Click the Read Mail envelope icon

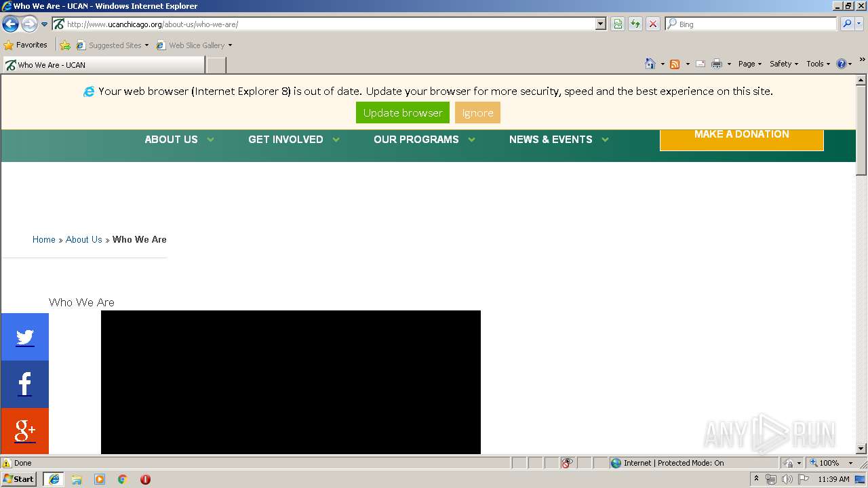point(701,64)
